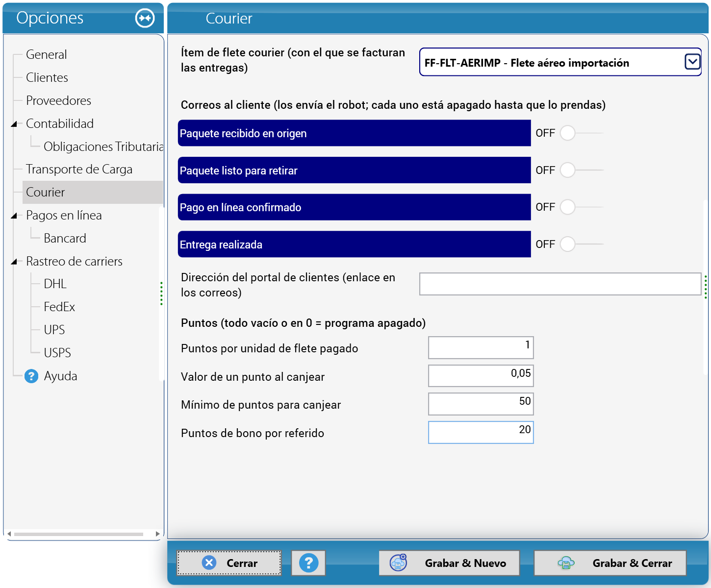Click the Ayuda help icon in tree
Viewport: 711px width, 588px height.
pos(31,376)
